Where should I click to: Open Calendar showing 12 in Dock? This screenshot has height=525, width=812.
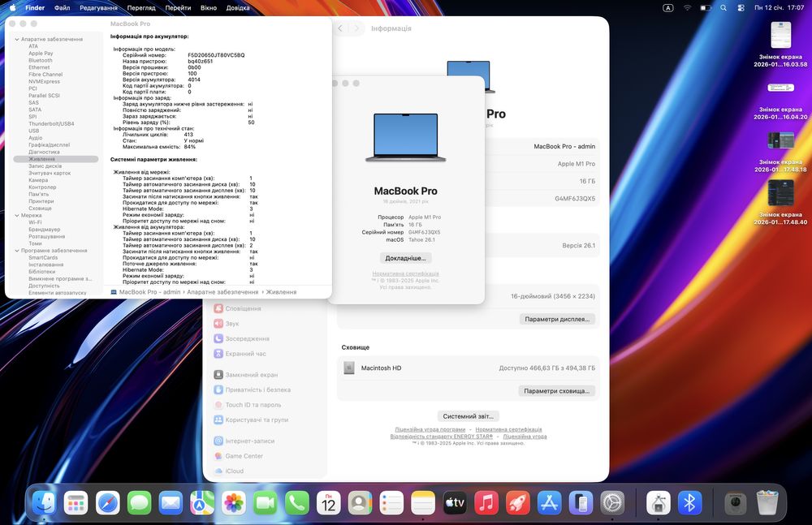click(328, 502)
